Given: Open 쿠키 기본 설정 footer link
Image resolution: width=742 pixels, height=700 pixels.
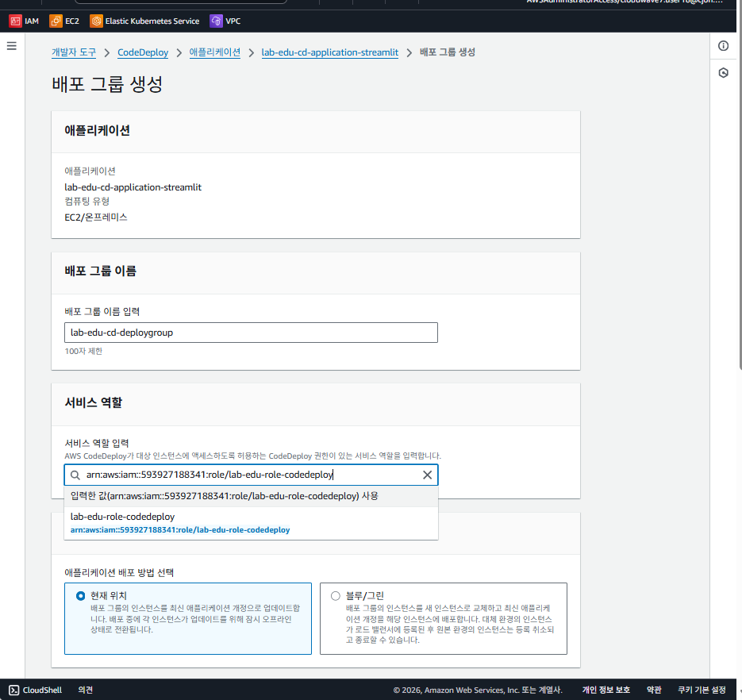Looking at the screenshot, I should (702, 690).
